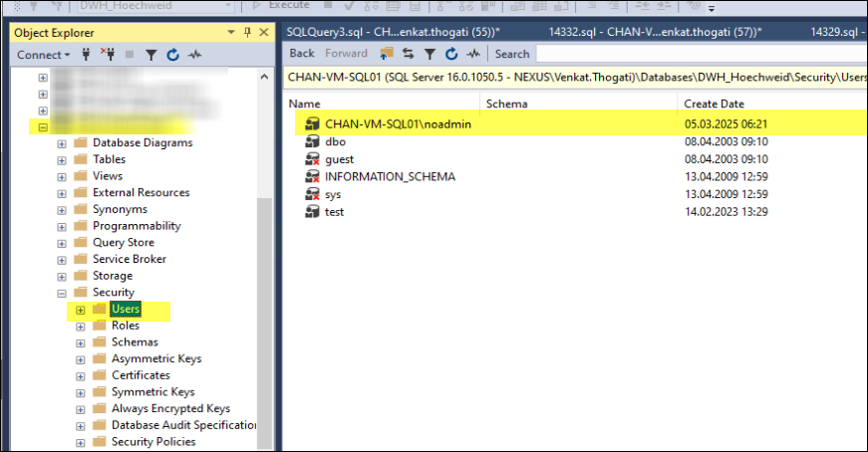This screenshot has height=452, width=868.
Task: Click into the Search field
Action: 702,54
